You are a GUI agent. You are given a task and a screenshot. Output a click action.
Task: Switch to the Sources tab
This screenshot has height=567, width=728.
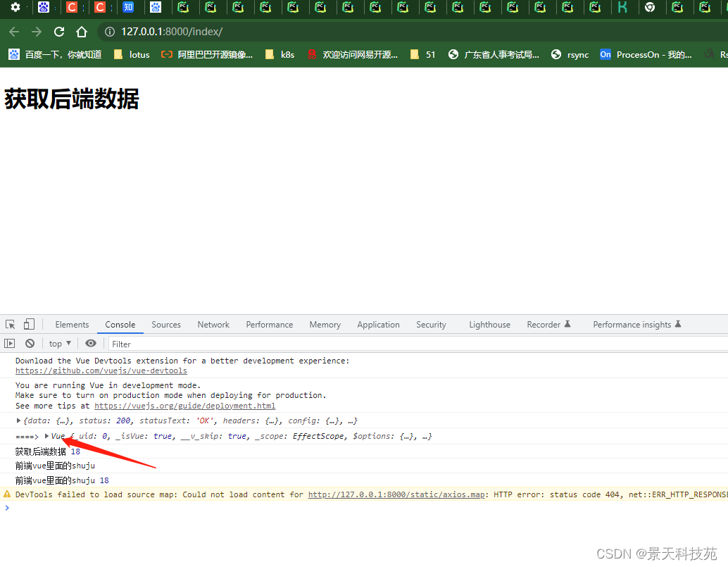point(165,325)
